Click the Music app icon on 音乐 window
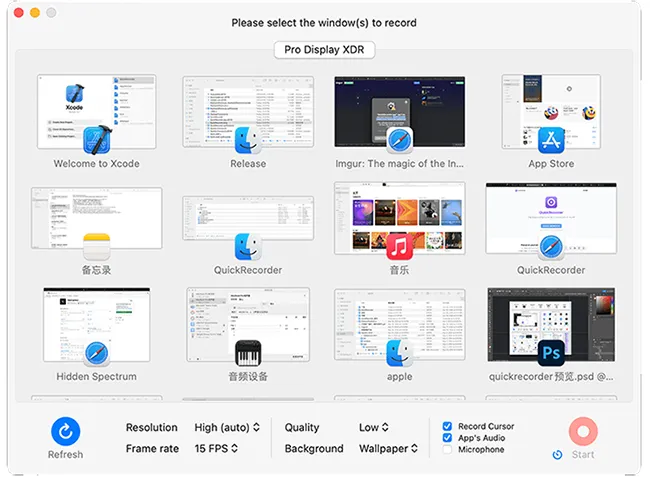This screenshot has width=650, height=477. tap(399, 244)
